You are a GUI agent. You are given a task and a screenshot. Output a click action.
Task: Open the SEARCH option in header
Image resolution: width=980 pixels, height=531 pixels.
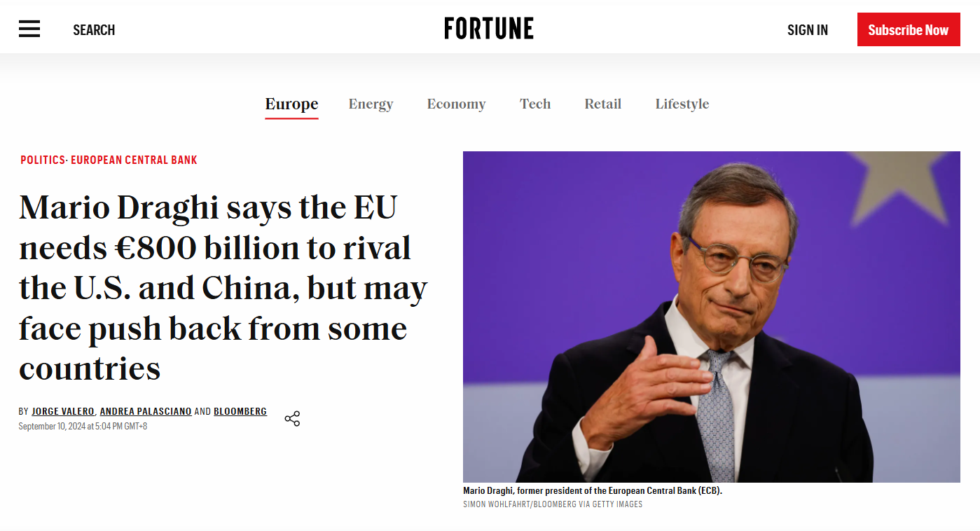pos(94,30)
